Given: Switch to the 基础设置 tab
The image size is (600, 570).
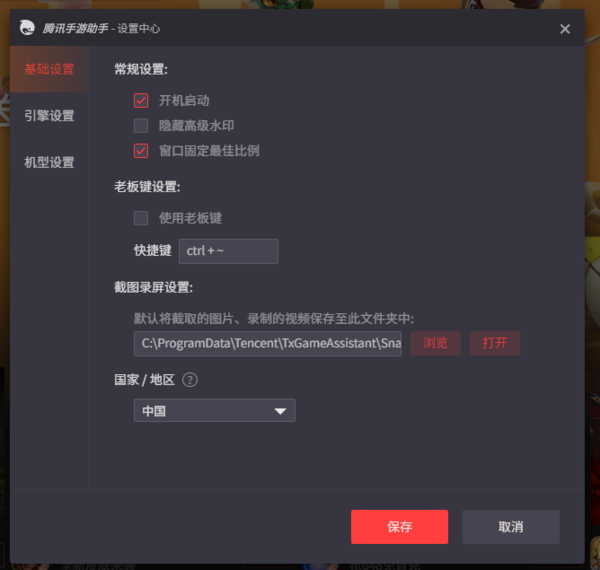Looking at the screenshot, I should (x=49, y=69).
